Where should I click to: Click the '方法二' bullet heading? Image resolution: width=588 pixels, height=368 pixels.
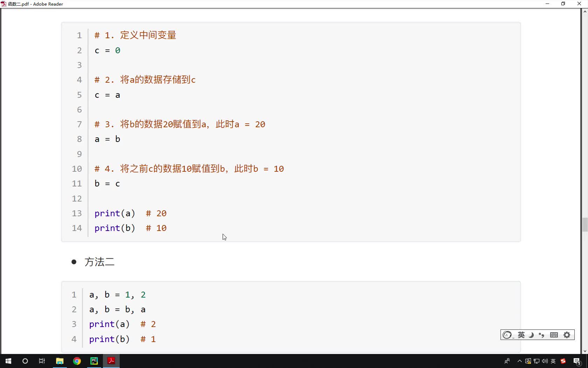click(x=99, y=262)
